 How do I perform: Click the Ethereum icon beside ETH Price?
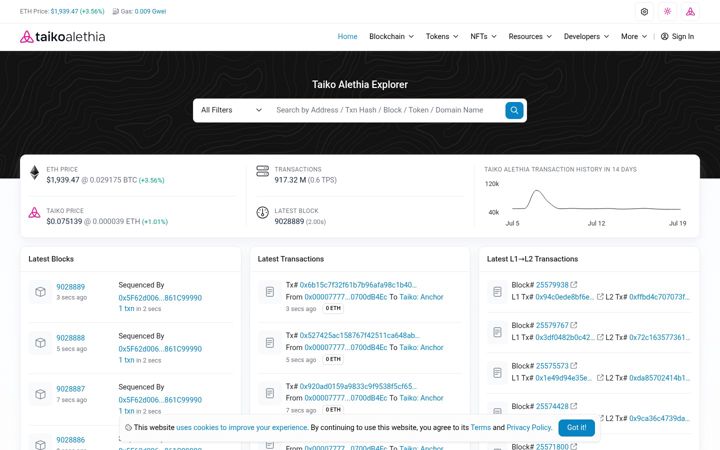[x=34, y=173]
